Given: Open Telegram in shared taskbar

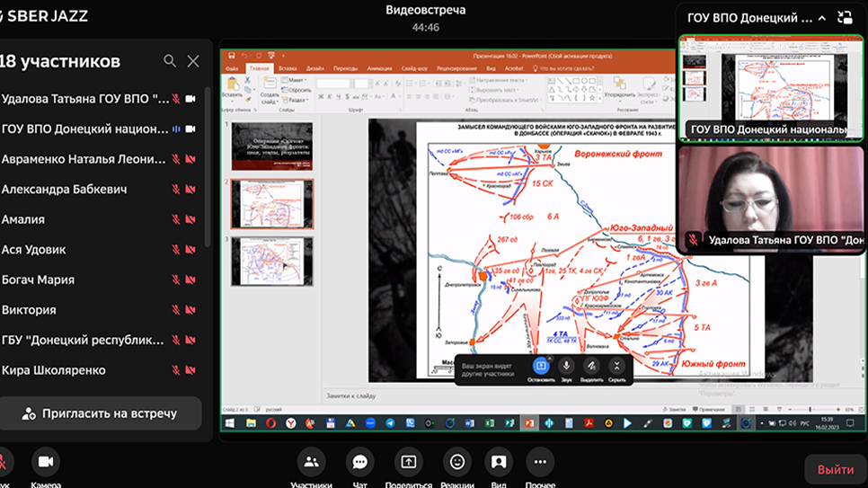Looking at the screenshot, I should click(390, 423).
